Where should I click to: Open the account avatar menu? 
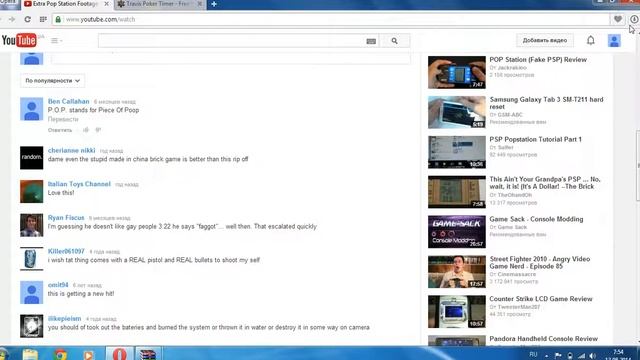tap(614, 40)
